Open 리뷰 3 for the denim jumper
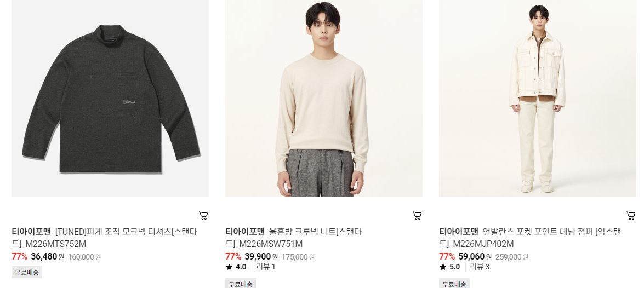This screenshot has height=288, width=644. point(480,267)
